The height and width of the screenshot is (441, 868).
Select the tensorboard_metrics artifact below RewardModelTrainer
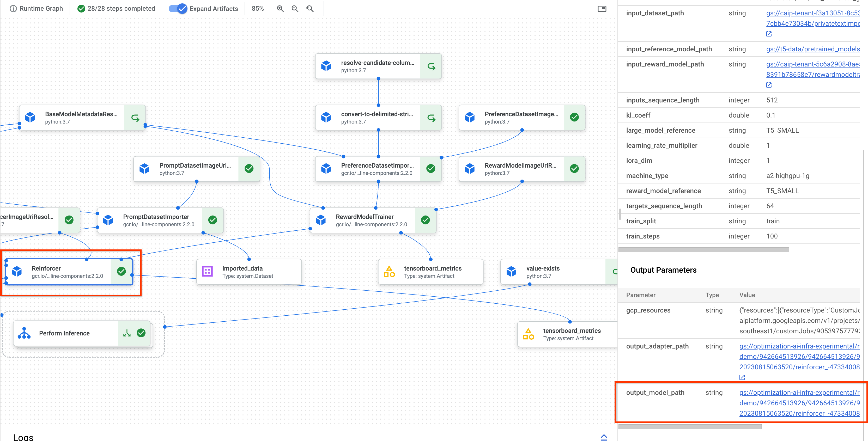click(430, 272)
